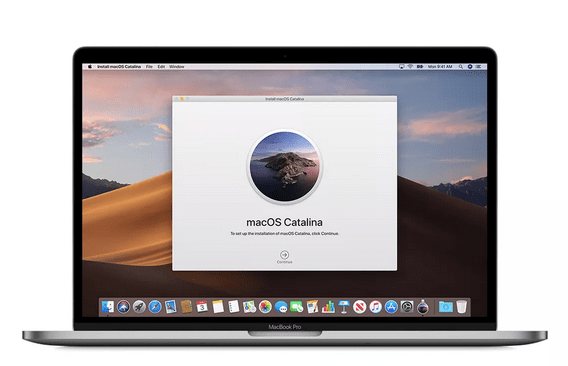Open Contacts book icon in dock
The height and width of the screenshot is (366, 568).
click(x=186, y=307)
